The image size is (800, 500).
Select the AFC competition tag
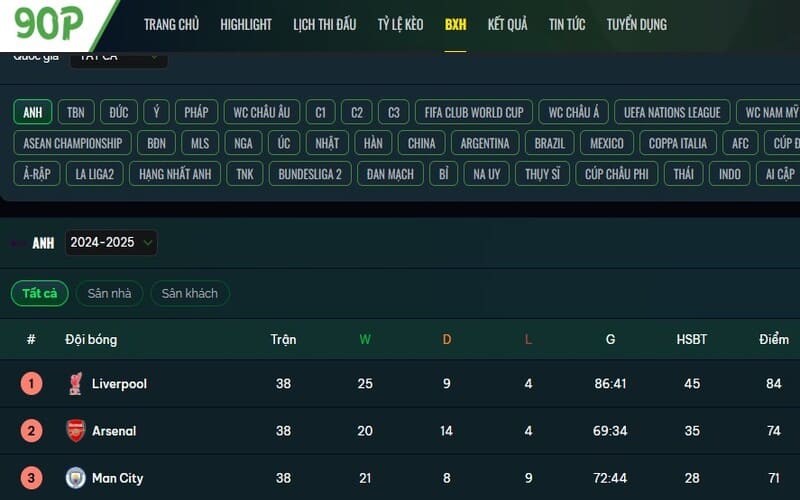pos(740,143)
